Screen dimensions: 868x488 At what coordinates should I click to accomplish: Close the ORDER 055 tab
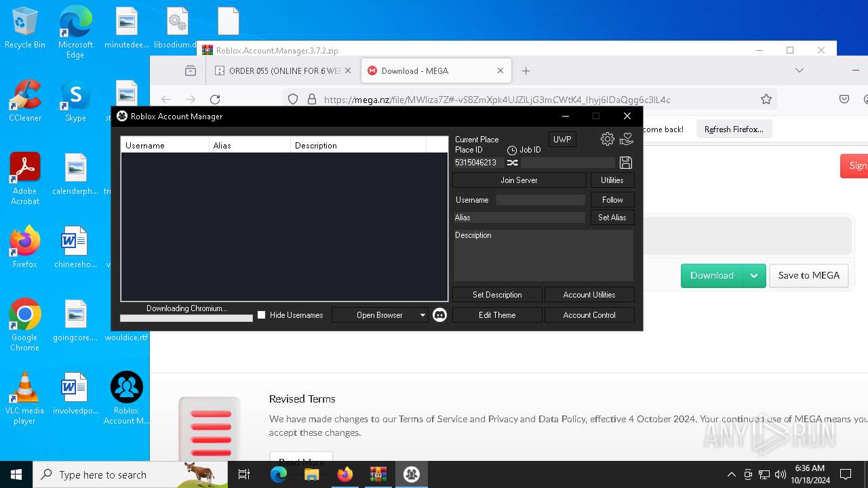[x=348, y=70]
